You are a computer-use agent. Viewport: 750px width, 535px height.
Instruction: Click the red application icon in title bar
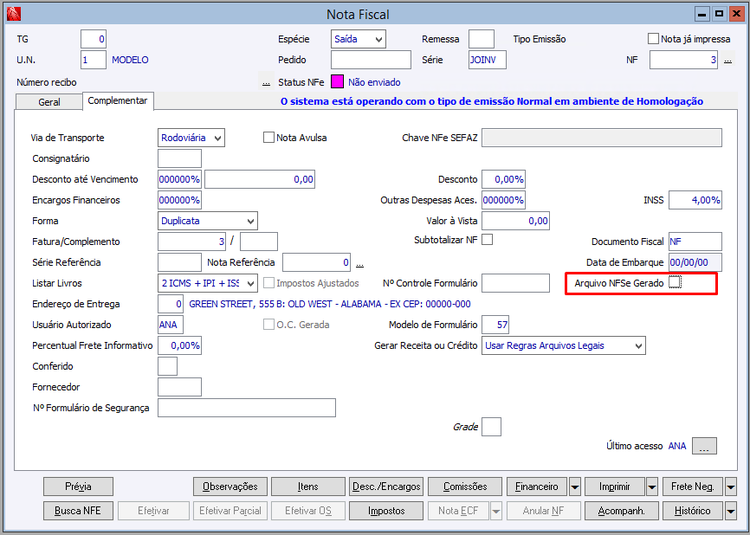click(x=14, y=14)
